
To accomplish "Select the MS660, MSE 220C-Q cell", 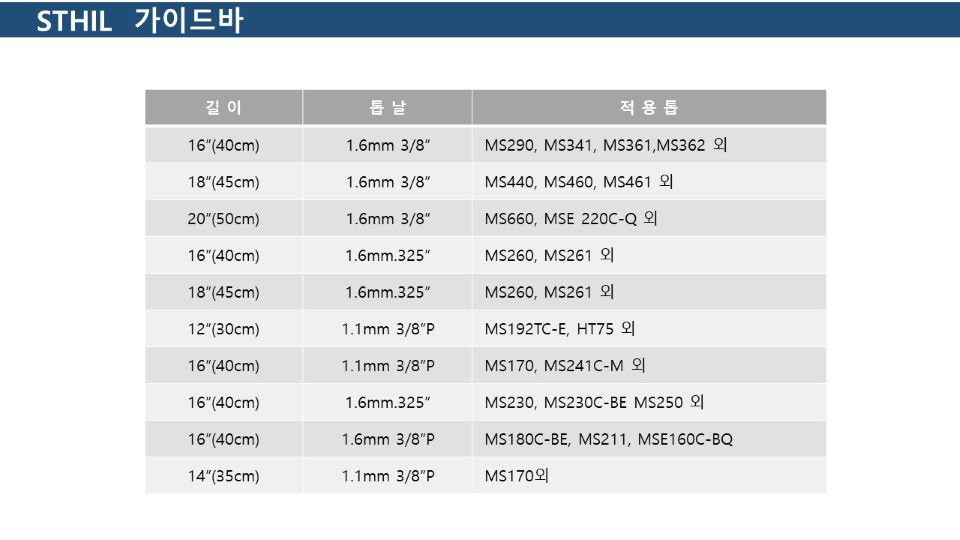I will point(570,219).
